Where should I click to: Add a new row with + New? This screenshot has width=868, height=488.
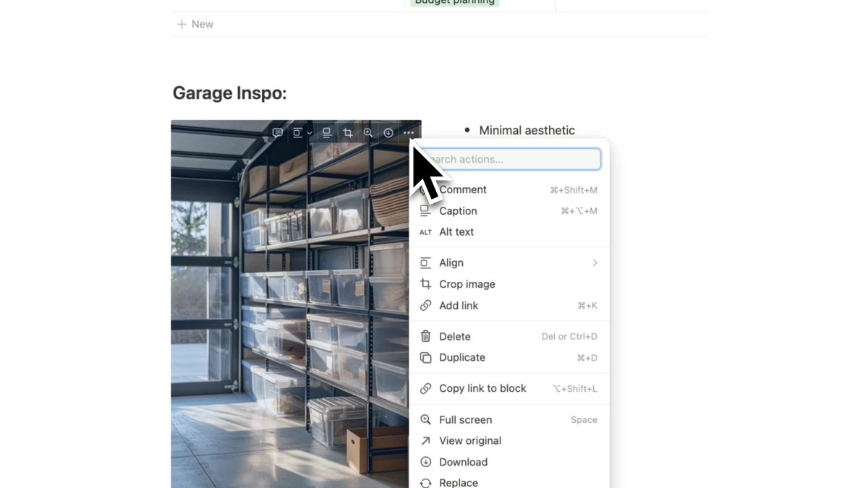click(195, 25)
